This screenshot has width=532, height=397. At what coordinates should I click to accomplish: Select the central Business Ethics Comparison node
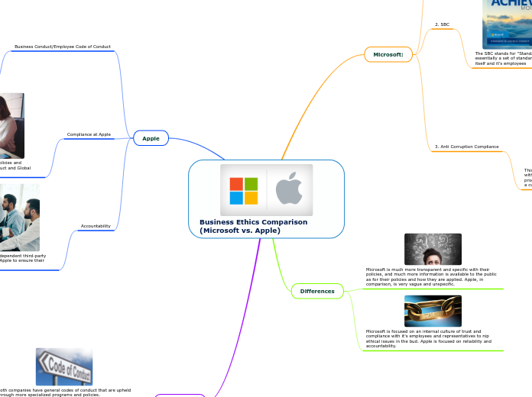pos(266,199)
